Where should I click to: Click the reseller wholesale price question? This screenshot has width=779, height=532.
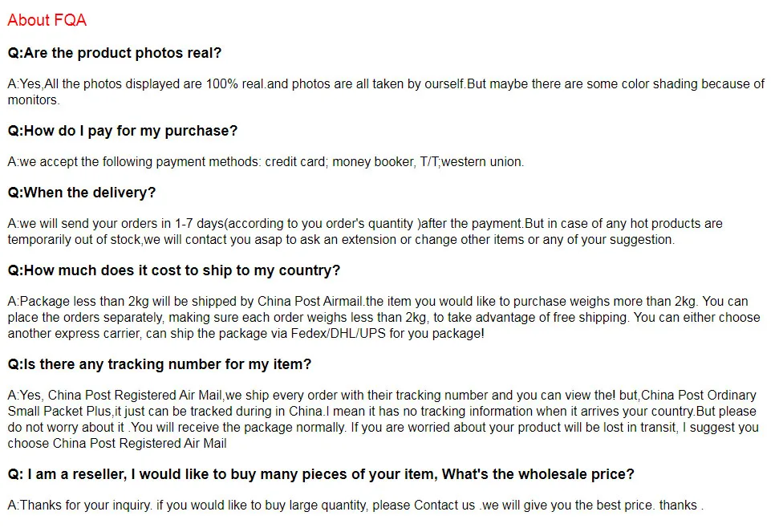click(x=321, y=474)
